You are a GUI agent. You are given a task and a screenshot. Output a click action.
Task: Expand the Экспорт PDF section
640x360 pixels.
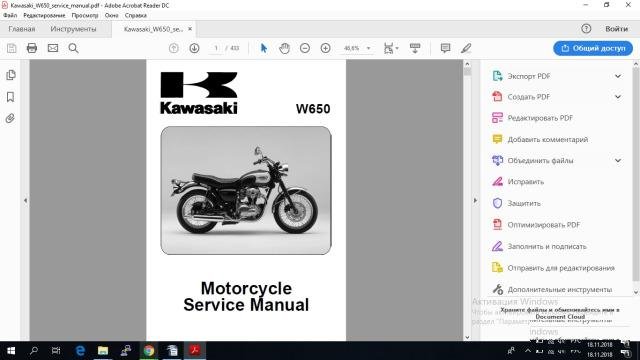tap(618, 76)
